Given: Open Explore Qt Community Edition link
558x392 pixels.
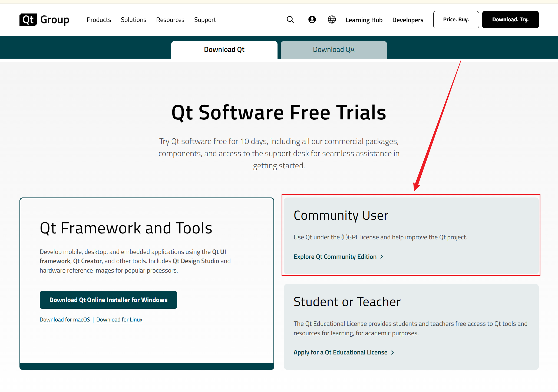Looking at the screenshot, I should (335, 257).
